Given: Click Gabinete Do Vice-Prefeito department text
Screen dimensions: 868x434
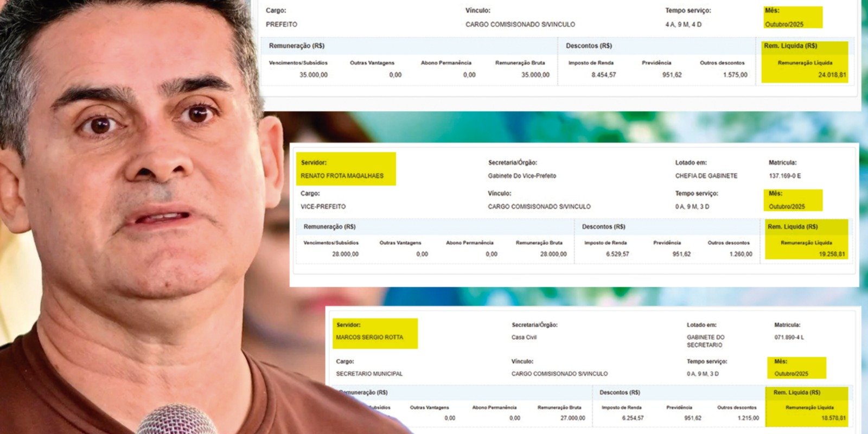Looking at the screenshot, I should [x=521, y=176].
